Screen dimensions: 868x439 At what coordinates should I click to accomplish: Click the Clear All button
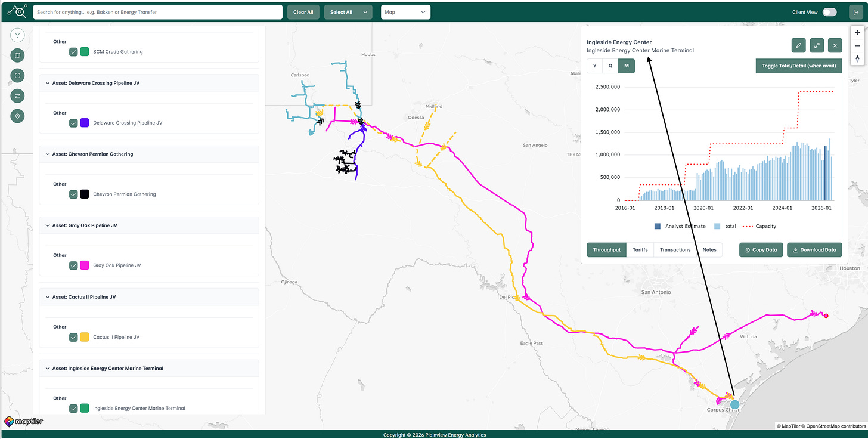pyautogui.click(x=303, y=12)
